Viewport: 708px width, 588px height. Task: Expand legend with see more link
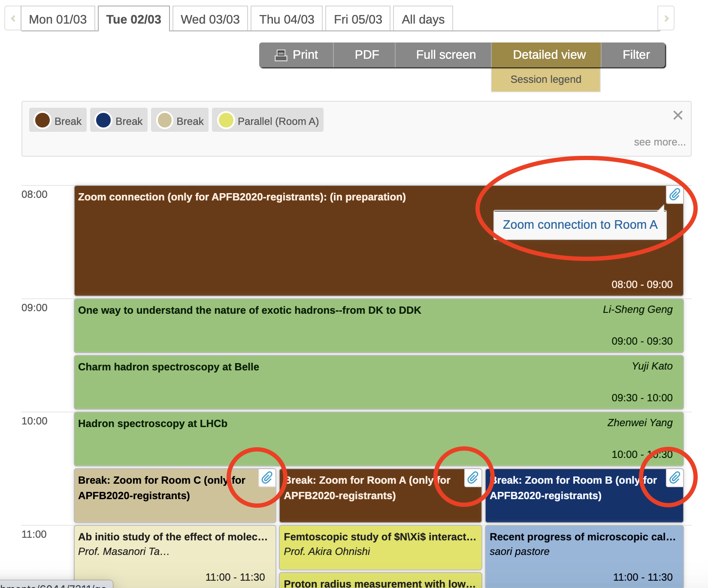tap(659, 142)
